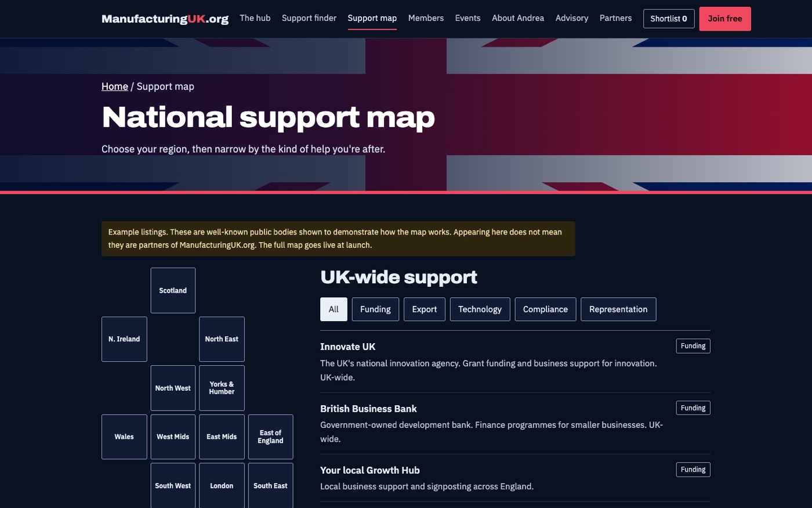Filter listings by Export
Viewport: 812px width, 508px height.
[425, 309]
